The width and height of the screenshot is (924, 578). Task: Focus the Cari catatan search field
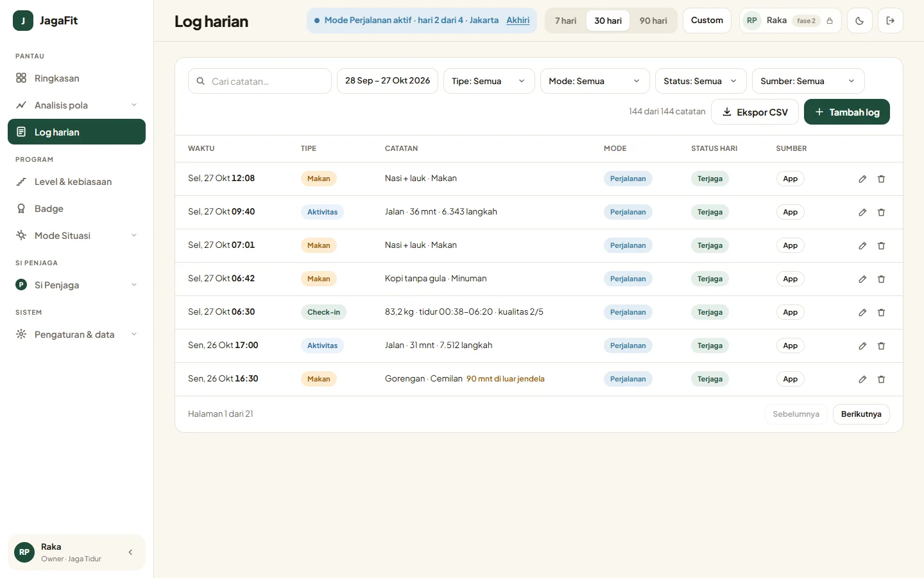pyautogui.click(x=260, y=81)
